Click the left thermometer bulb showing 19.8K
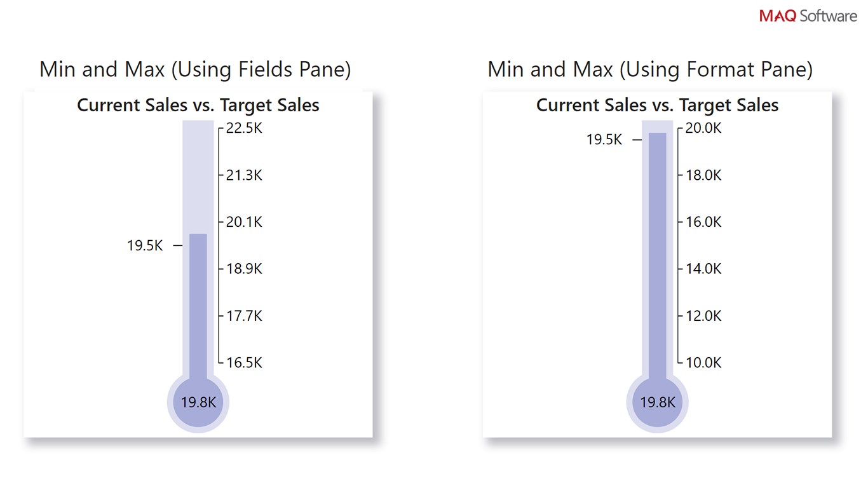Viewport: 868px width, 488px height. tap(198, 402)
